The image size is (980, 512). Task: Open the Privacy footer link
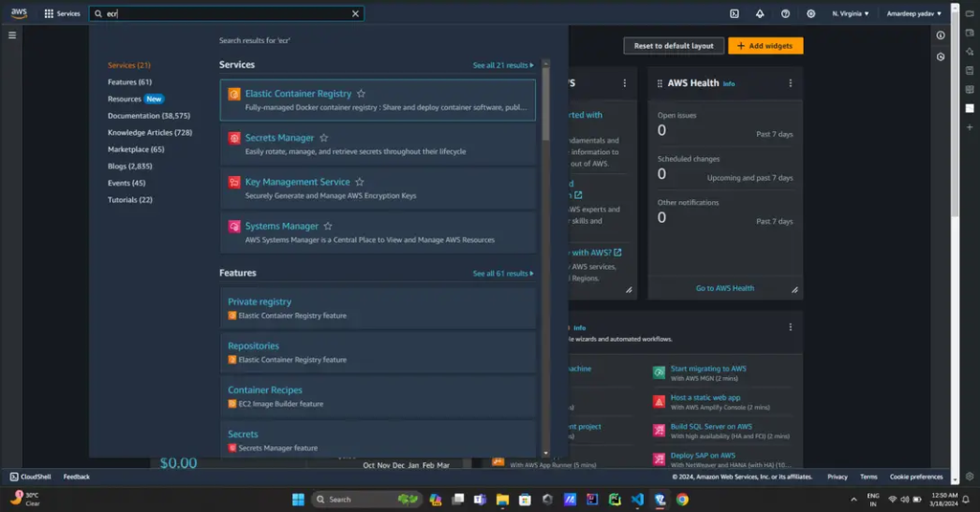coord(837,477)
